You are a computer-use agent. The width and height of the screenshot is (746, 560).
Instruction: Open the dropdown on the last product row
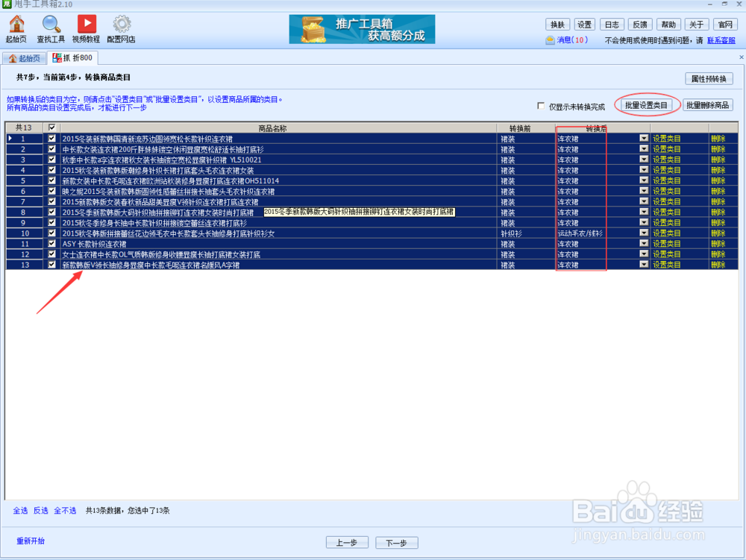point(643,265)
